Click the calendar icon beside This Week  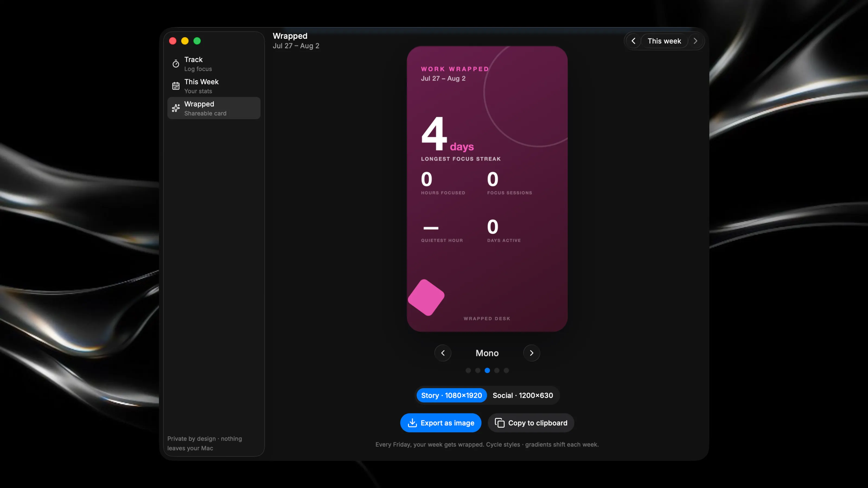[x=176, y=86]
